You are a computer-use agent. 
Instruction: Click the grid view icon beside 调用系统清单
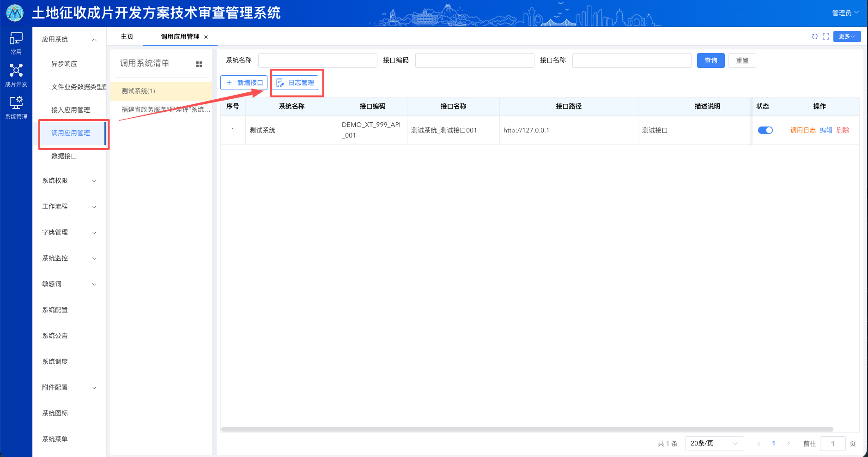[x=199, y=64]
